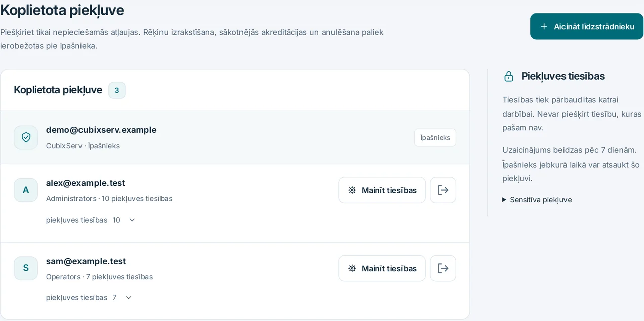Image resolution: width=644 pixels, height=321 pixels.
Task: Click the S avatar for sam@example.test
Action: tap(26, 268)
